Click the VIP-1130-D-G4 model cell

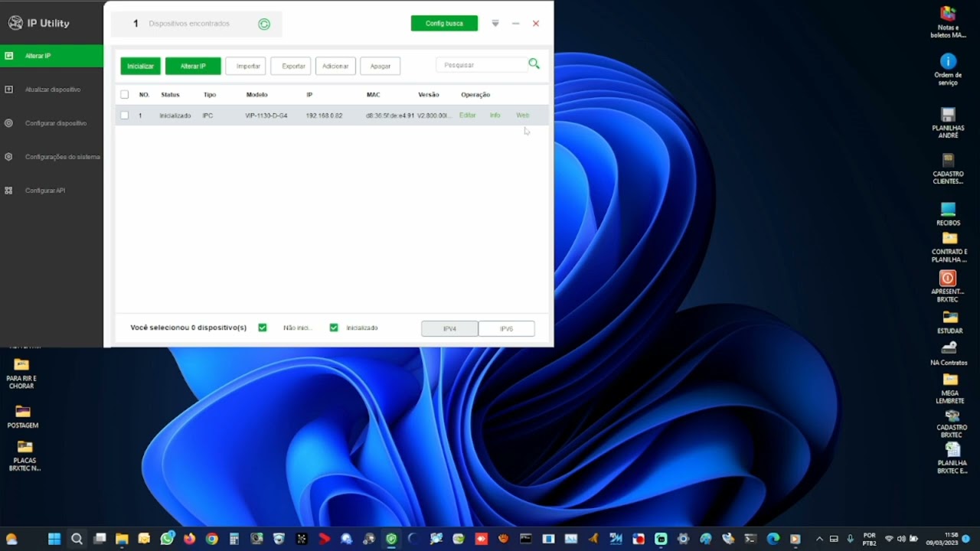tap(266, 116)
